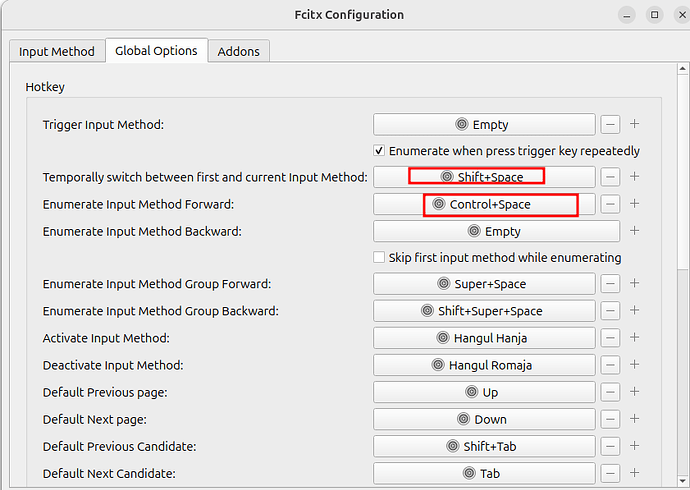Remove the Default Next page hotkey
690x490 pixels.
(x=610, y=419)
